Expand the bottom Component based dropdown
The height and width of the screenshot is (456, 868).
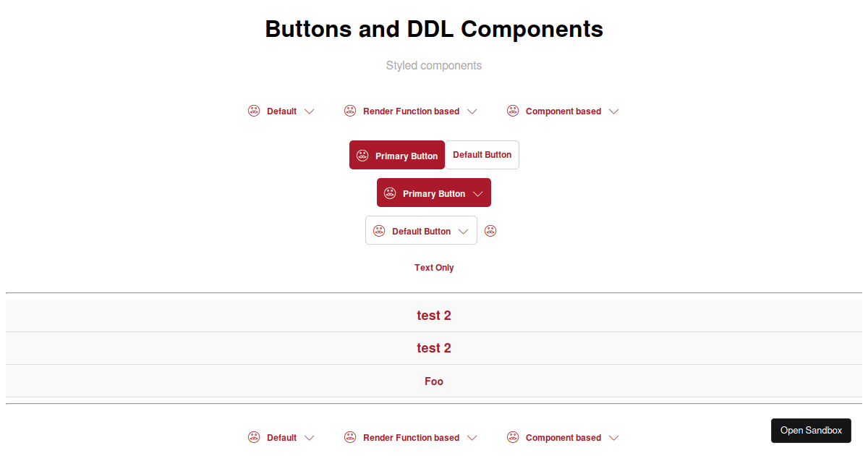pyautogui.click(x=613, y=437)
